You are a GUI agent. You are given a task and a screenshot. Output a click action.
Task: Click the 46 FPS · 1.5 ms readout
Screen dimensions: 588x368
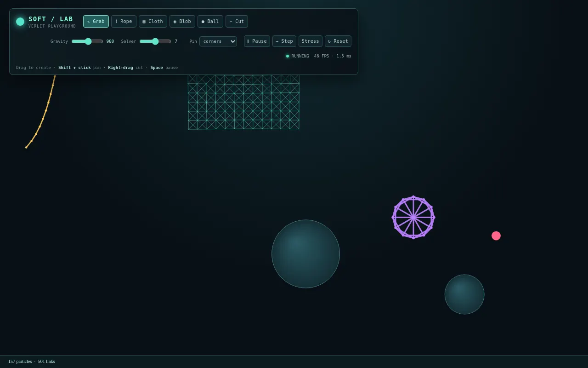click(333, 56)
